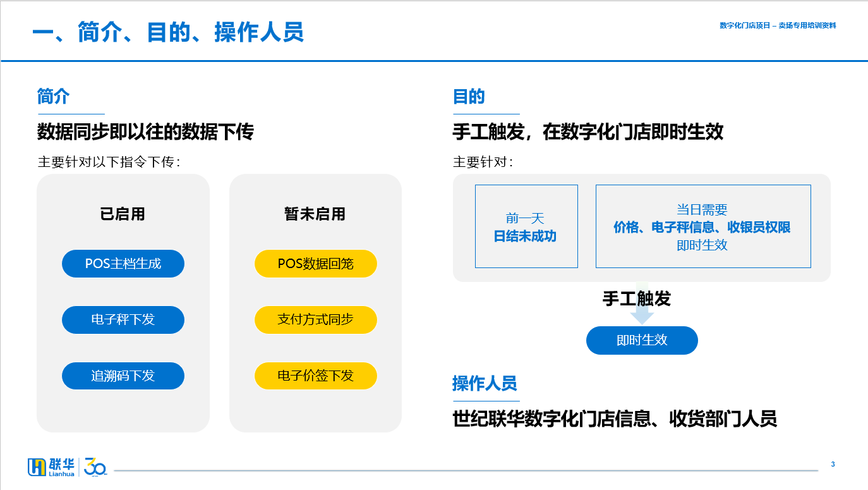868x490 pixels.
Task: Click the text 数据同步即以往的数据下传
Action: [x=145, y=132]
